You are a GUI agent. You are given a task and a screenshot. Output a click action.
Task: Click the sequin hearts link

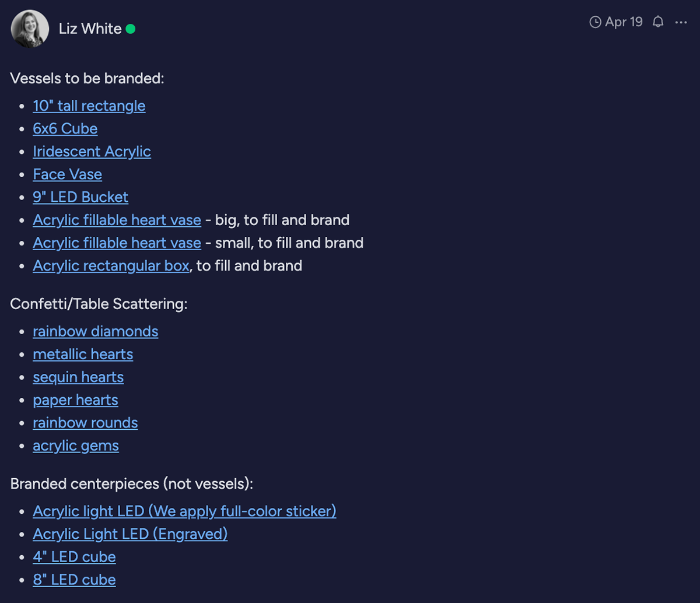tap(78, 377)
